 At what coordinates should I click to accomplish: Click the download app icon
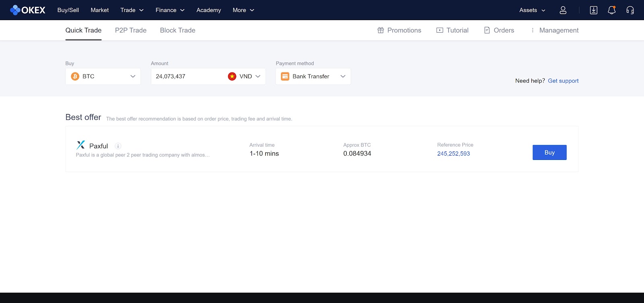coord(594,10)
